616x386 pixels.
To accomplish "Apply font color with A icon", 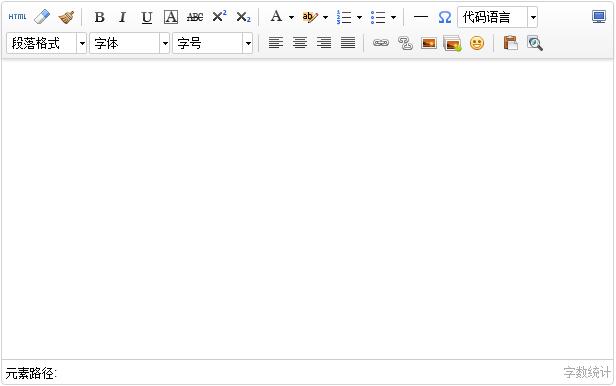I will point(276,16).
